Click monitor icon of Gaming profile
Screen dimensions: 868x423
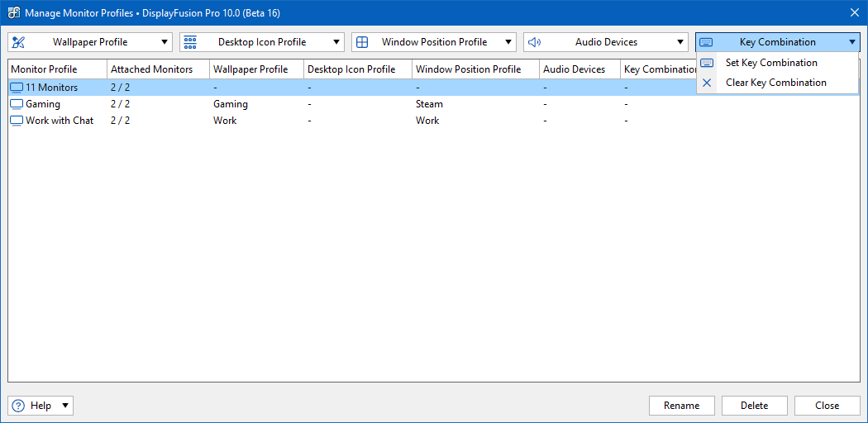click(17, 104)
